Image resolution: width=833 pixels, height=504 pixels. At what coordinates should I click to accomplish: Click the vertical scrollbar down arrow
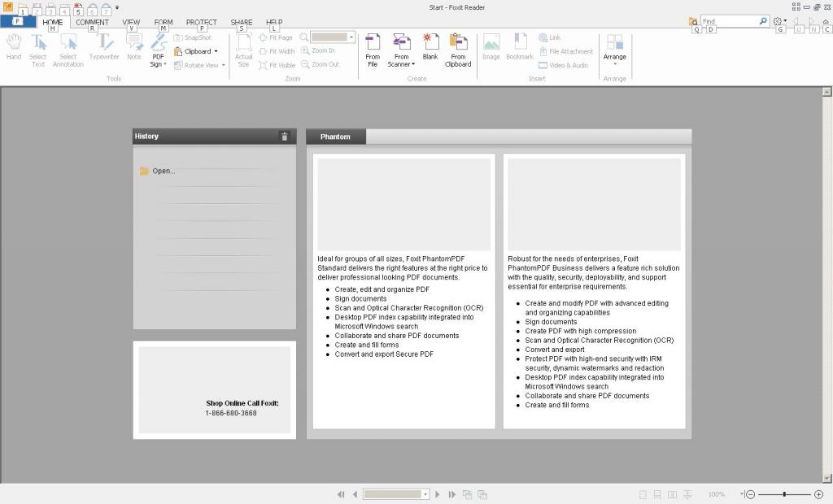click(x=826, y=478)
